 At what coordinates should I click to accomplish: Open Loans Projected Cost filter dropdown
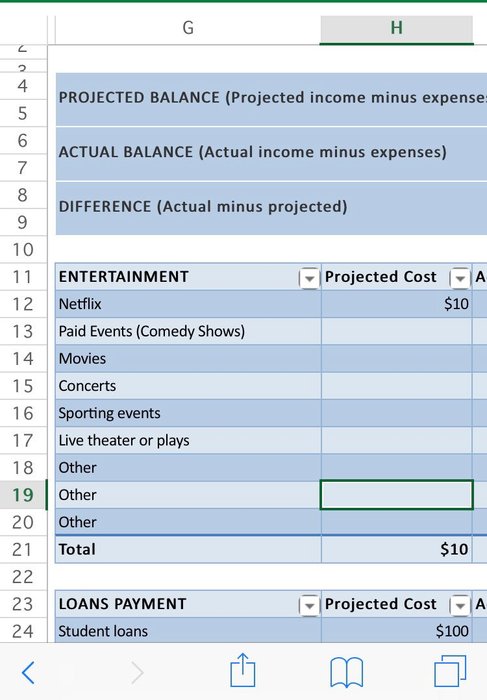coord(460,605)
